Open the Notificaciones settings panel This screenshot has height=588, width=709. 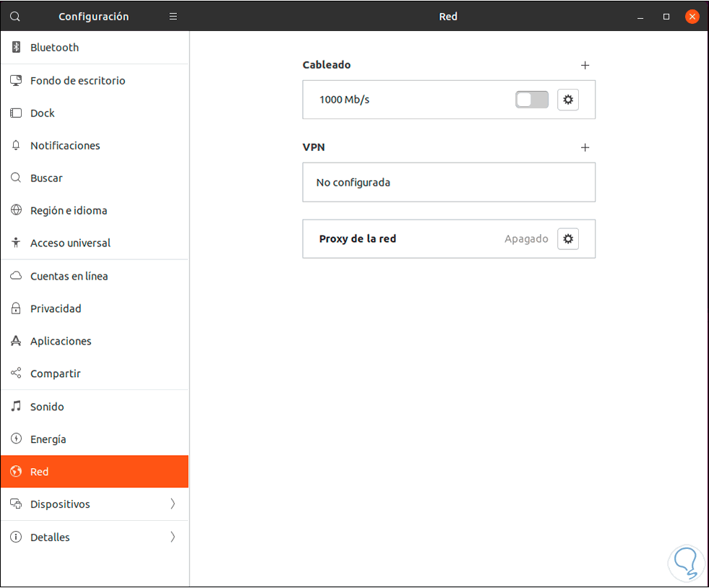(x=65, y=145)
